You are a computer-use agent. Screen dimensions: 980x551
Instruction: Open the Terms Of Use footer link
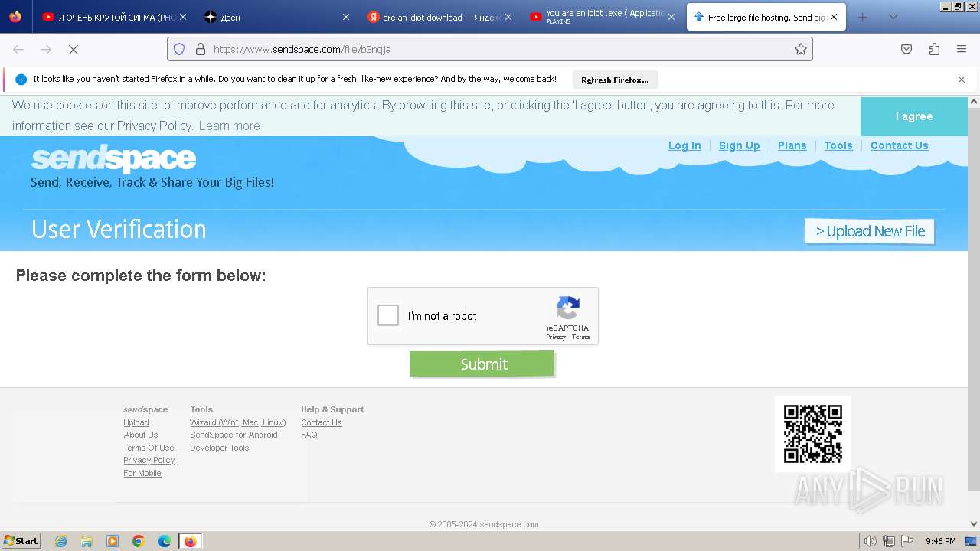pyautogui.click(x=149, y=448)
